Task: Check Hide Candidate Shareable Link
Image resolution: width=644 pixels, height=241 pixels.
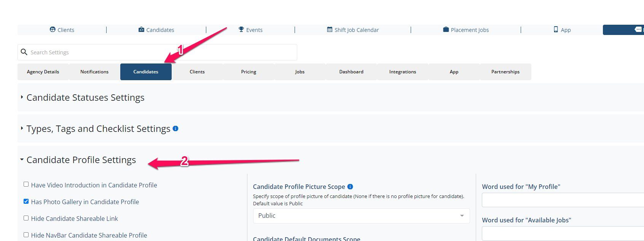Action: [x=26, y=217]
